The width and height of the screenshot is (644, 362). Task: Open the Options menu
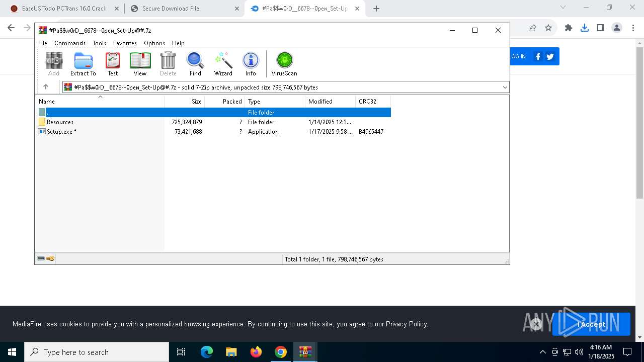pos(154,43)
